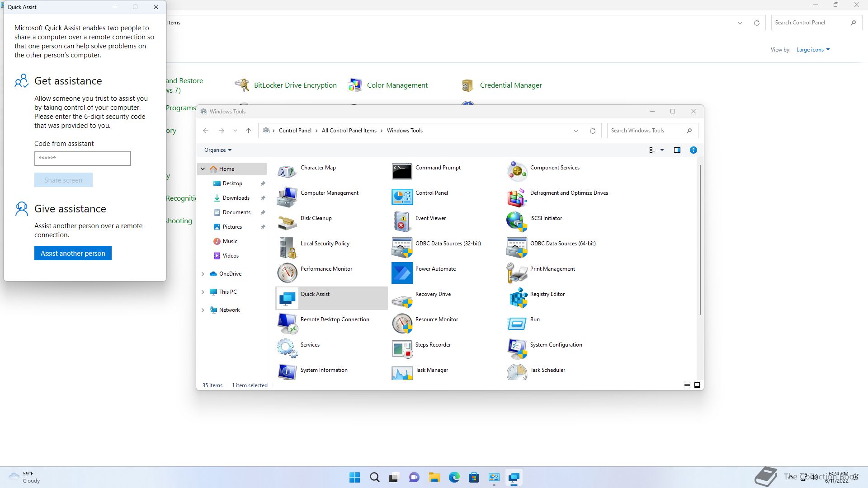This screenshot has height=488, width=868.
Task: Open Computer Management icon
Action: 287,197
